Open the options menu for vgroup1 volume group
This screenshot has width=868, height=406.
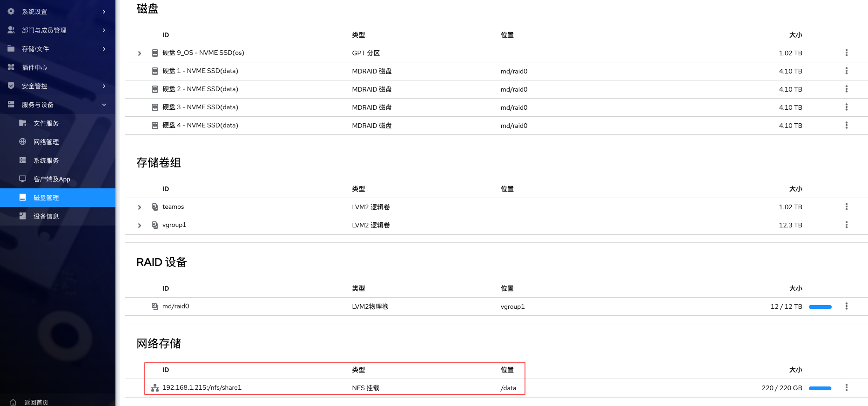(x=846, y=225)
